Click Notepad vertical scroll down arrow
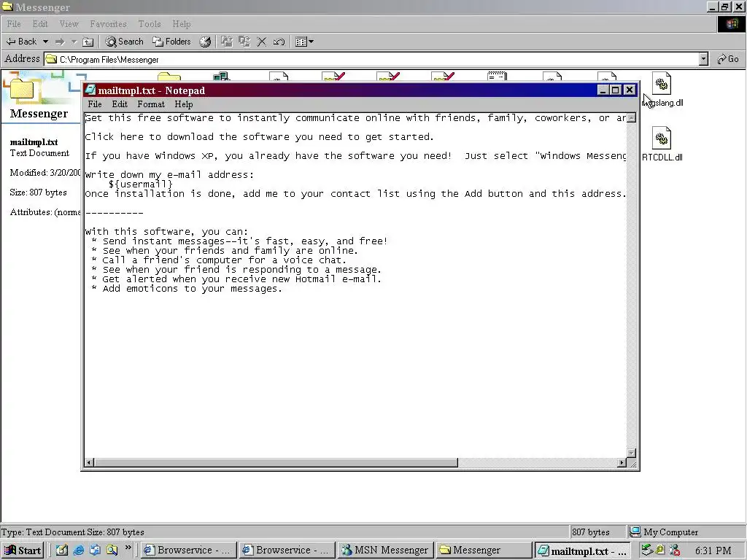747x560 pixels. pyautogui.click(x=632, y=453)
